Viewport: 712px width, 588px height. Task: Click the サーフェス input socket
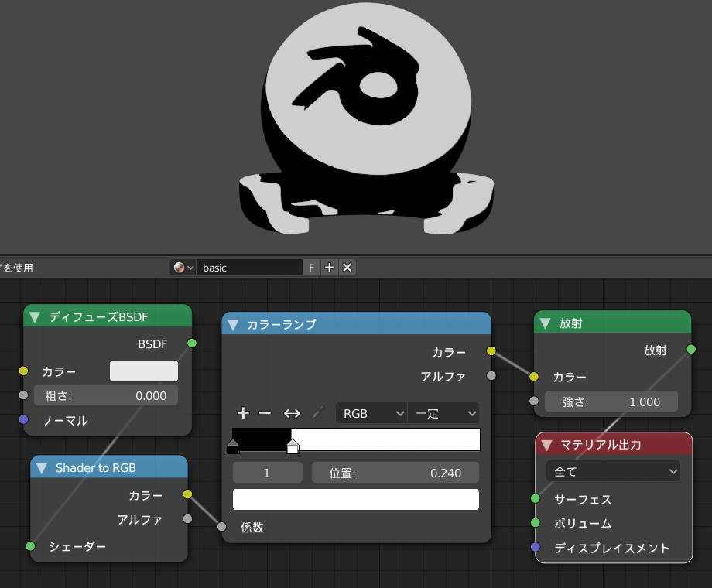click(536, 498)
